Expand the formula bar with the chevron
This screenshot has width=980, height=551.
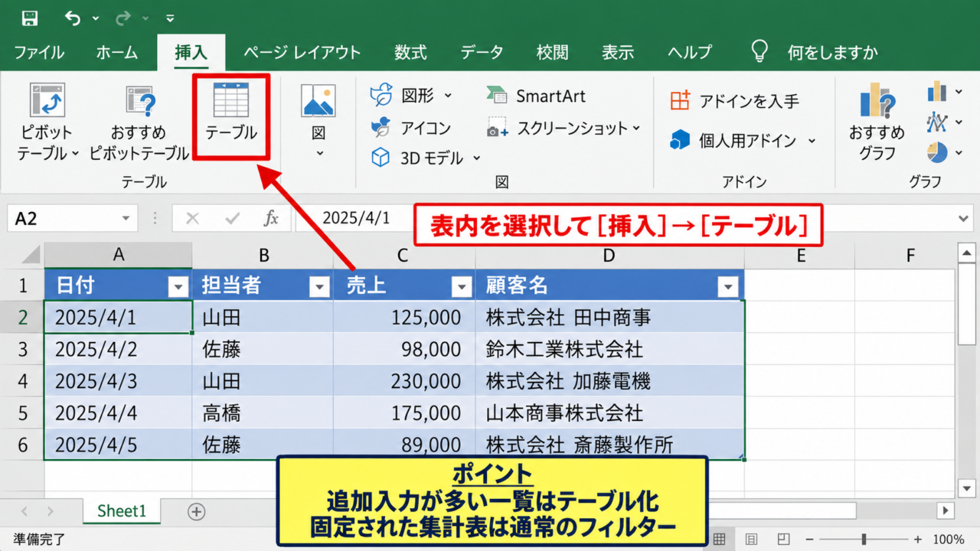pos(964,219)
